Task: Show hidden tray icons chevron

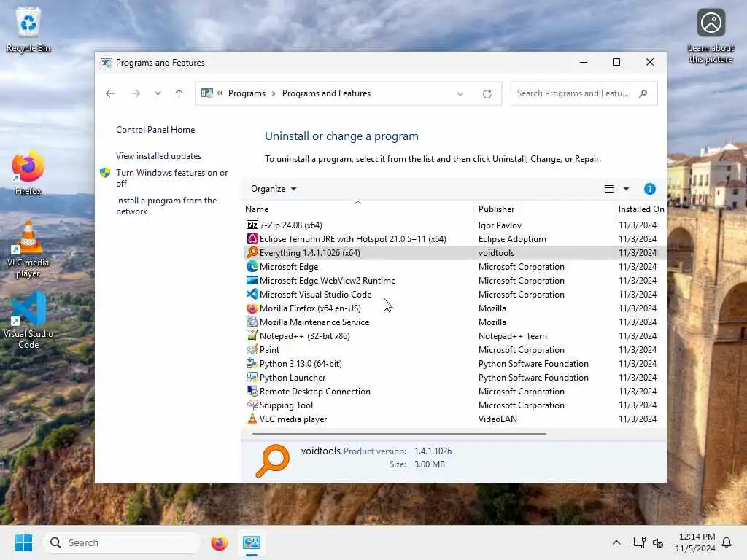Action: click(x=616, y=542)
